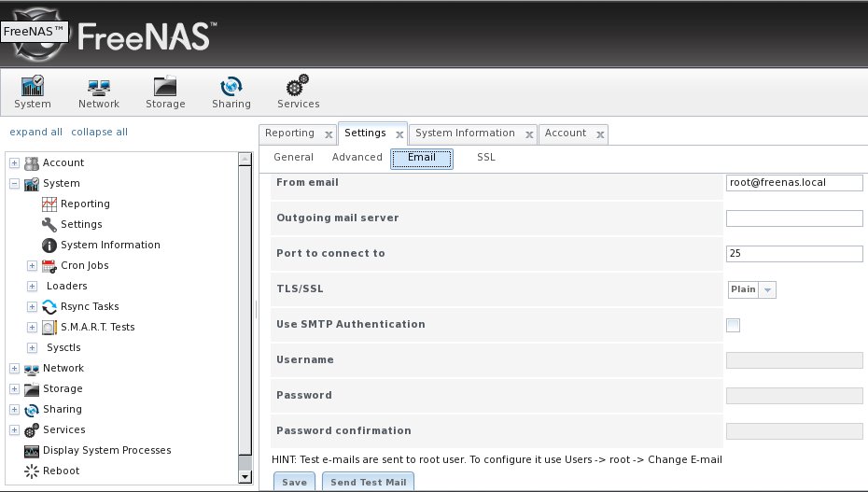Click the Display System Processes monitor icon
Viewport: 868px width, 492px height.
[x=32, y=451]
